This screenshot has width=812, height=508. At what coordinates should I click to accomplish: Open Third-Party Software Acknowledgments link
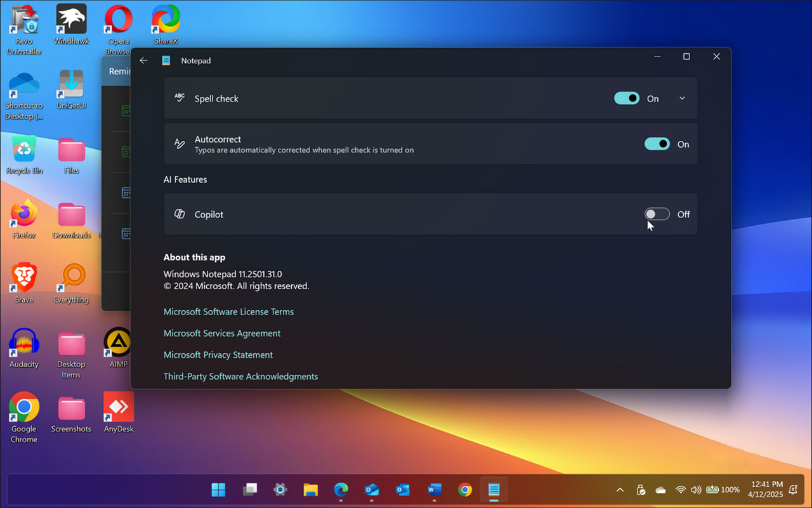click(x=240, y=376)
